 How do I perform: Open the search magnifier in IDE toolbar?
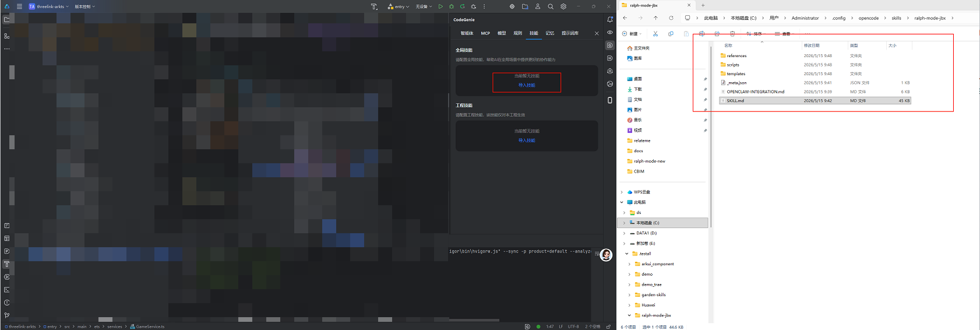(x=551, y=6)
